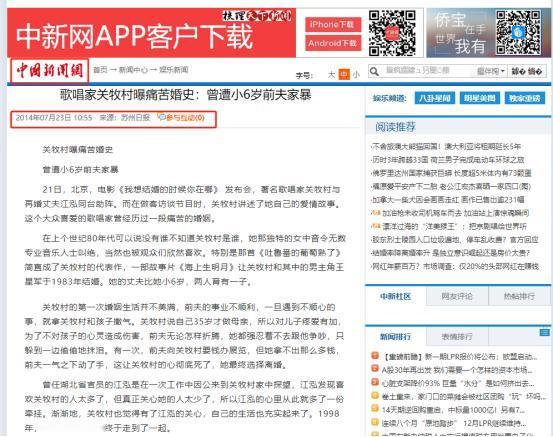553x437 pixels.
Task: Click the search magnifier icon
Action: click(374, 72)
